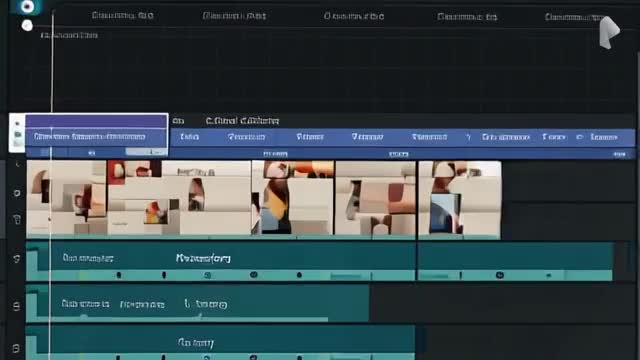Click the bold clip name on the first audio track
The height and width of the screenshot is (360, 640).
[203, 258]
